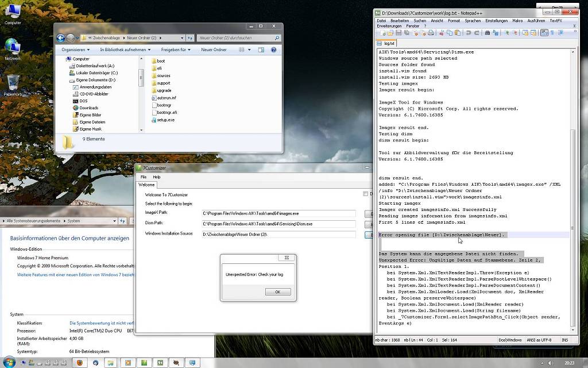The image size is (588, 368).
Task: Click the Windows Installation Source field
Action: [x=278, y=235]
